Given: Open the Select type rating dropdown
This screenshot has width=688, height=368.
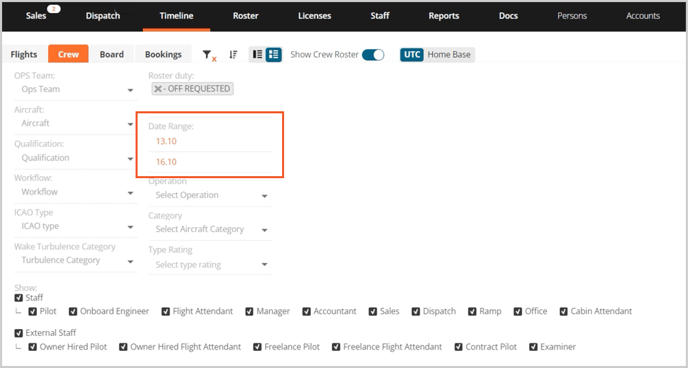Looking at the screenshot, I should click(211, 264).
